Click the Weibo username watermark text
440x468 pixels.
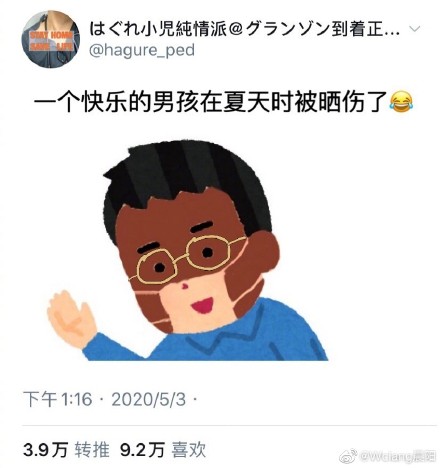[x=397, y=457]
